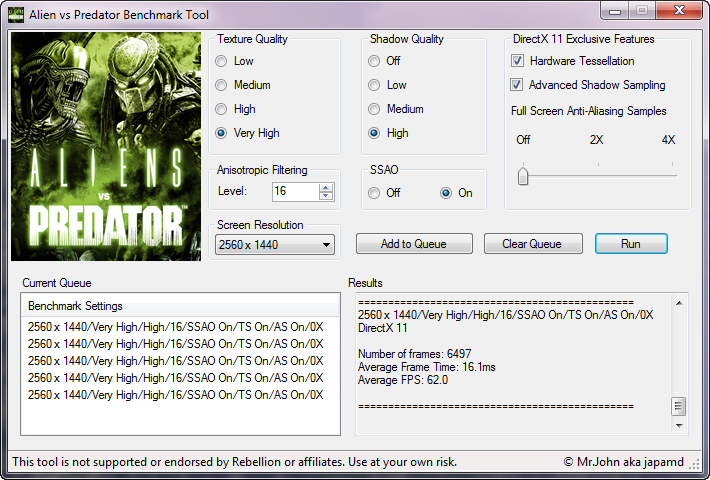710x480 pixels.
Task: Turn SSAO off
Action: click(375, 193)
